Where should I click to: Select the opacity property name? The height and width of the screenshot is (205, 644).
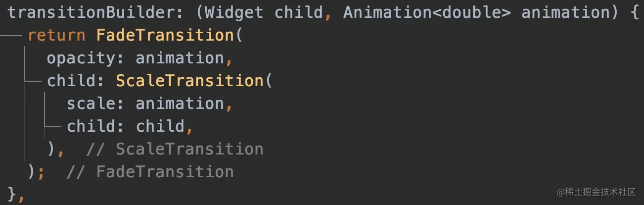[81, 58]
